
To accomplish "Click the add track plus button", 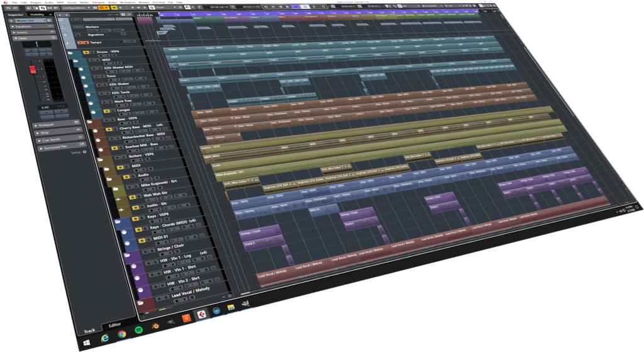I will [x=60, y=15].
